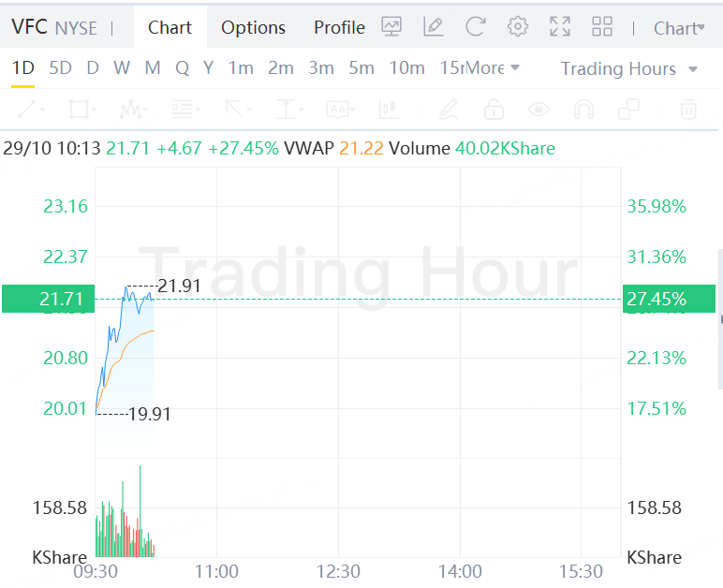Select the 1D timeframe
Image resolution: width=723 pixels, height=588 pixels.
pos(23,68)
